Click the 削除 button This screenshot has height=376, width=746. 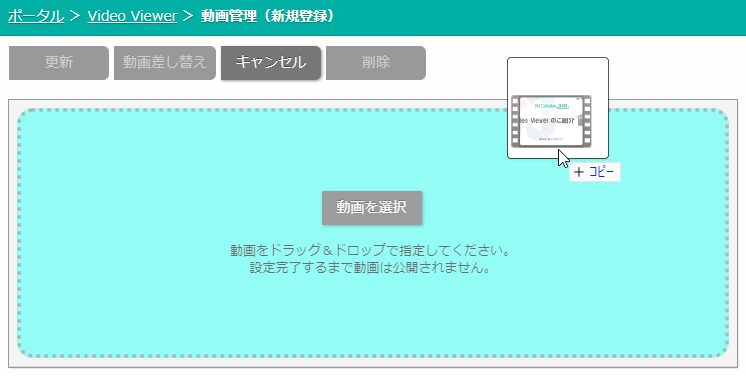coord(376,62)
